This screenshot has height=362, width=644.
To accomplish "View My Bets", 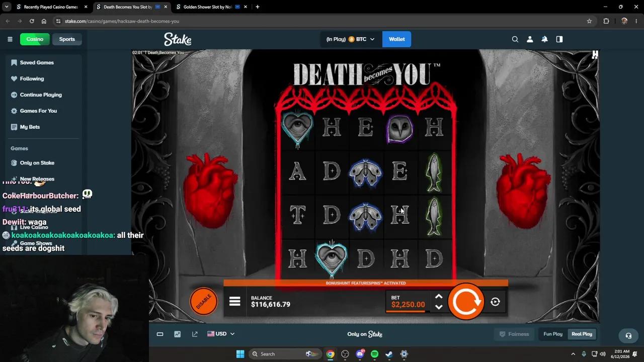I will [x=30, y=127].
